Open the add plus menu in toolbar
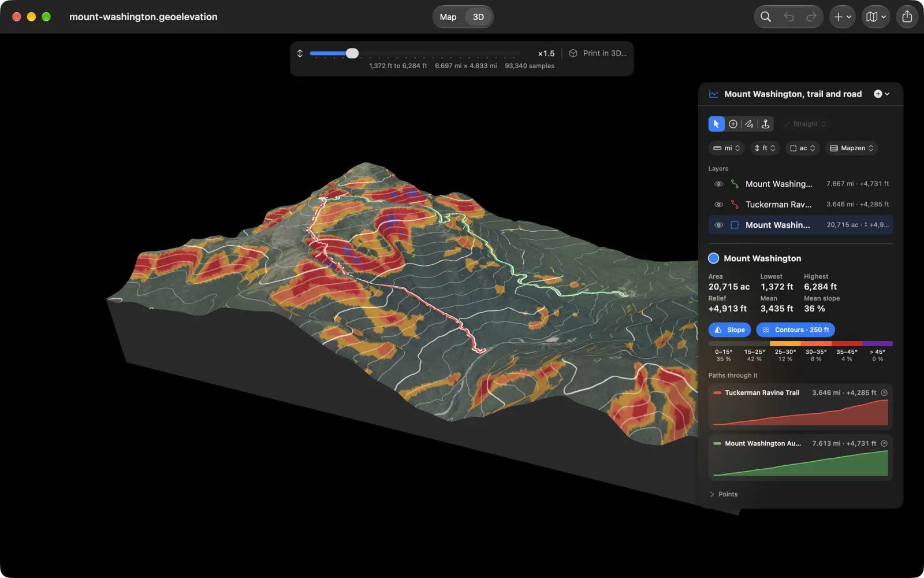Viewport: 924px width, 578px height. (842, 17)
